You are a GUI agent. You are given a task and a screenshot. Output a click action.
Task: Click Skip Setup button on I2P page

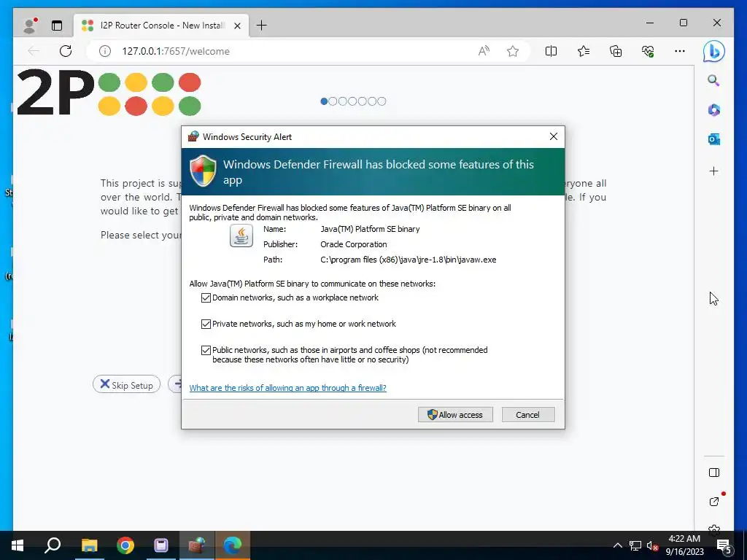[x=126, y=385]
